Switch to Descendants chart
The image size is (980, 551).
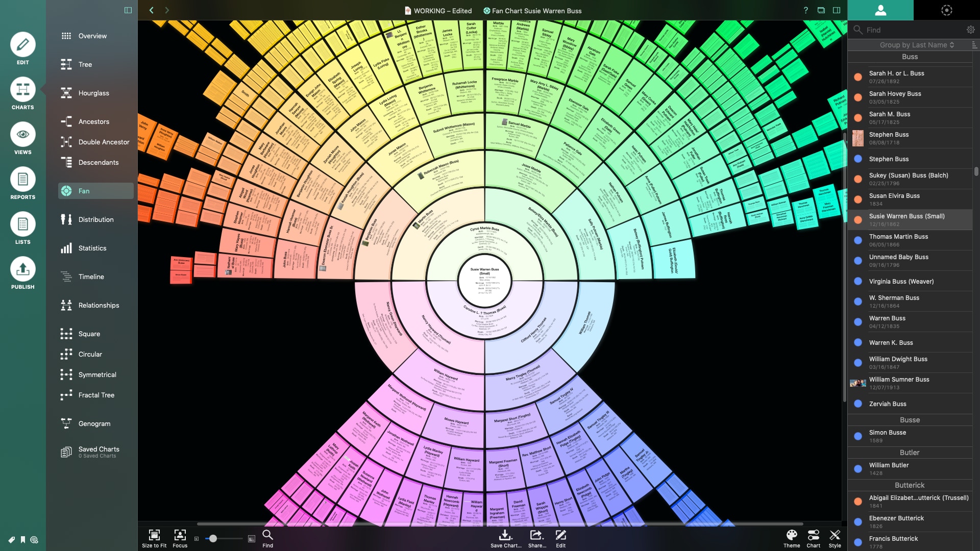(x=98, y=162)
